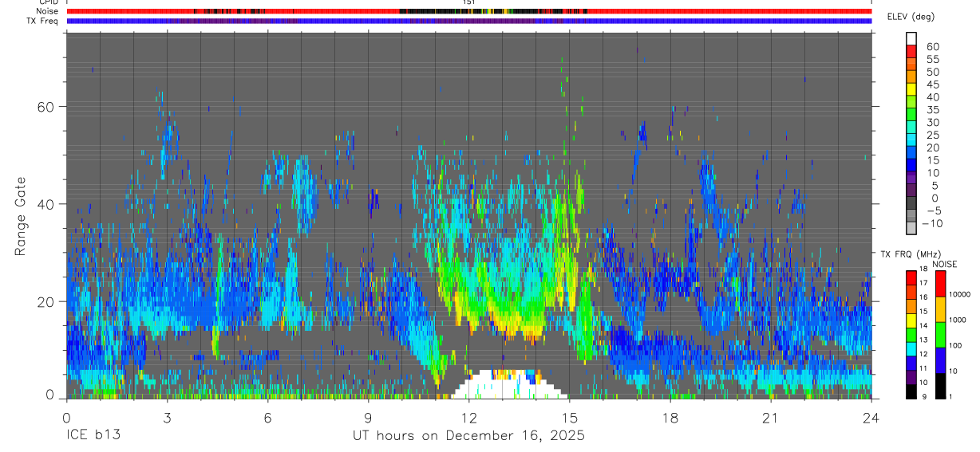Click the '9' hour label on the time axis
The height and width of the screenshot is (452, 980).
[x=368, y=418]
